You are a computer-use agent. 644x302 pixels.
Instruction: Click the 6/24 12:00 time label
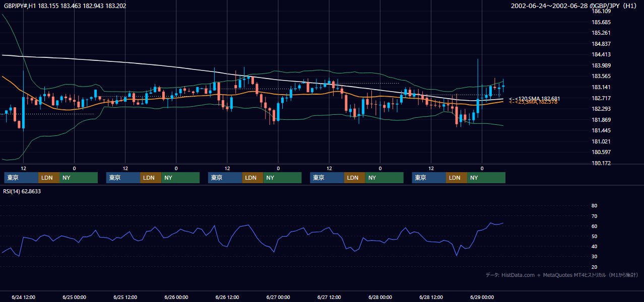click(23, 297)
